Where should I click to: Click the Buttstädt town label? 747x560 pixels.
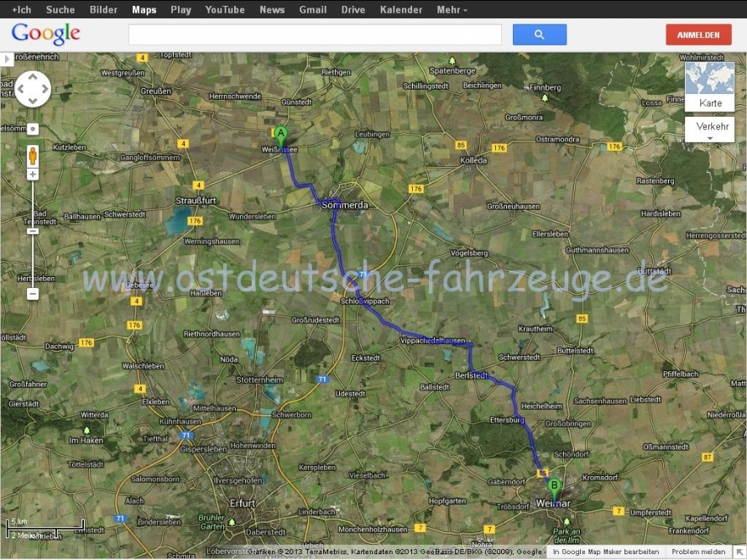(x=655, y=271)
